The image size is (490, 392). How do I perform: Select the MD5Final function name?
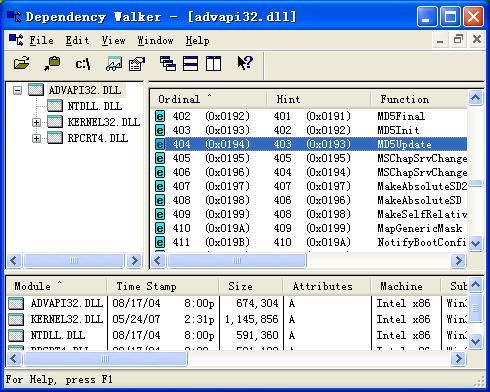click(401, 116)
